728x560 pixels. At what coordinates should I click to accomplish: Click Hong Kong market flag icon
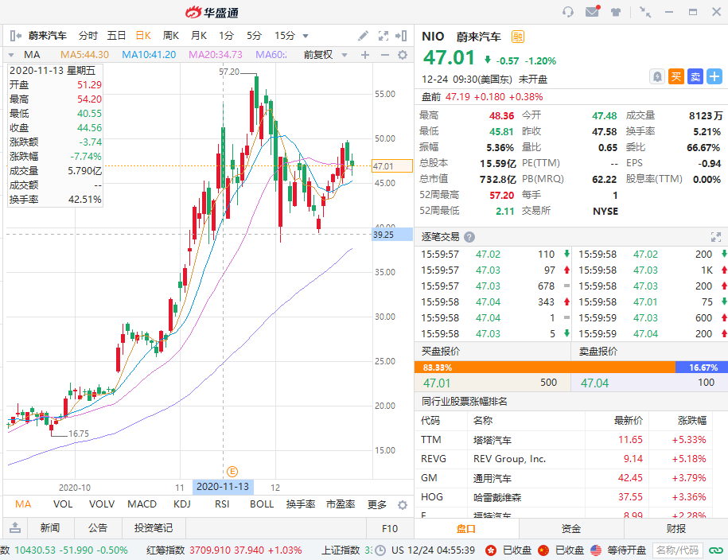pyautogui.click(x=491, y=550)
